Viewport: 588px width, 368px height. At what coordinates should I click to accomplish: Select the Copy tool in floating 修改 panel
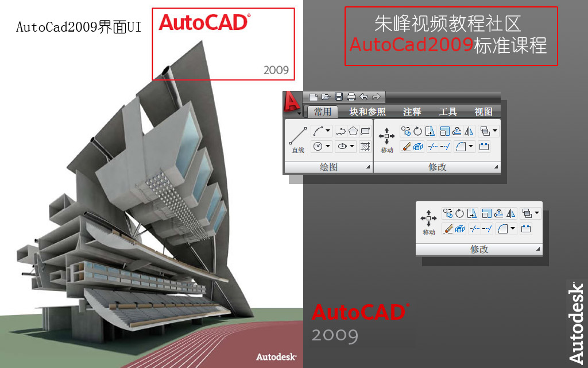pos(448,213)
